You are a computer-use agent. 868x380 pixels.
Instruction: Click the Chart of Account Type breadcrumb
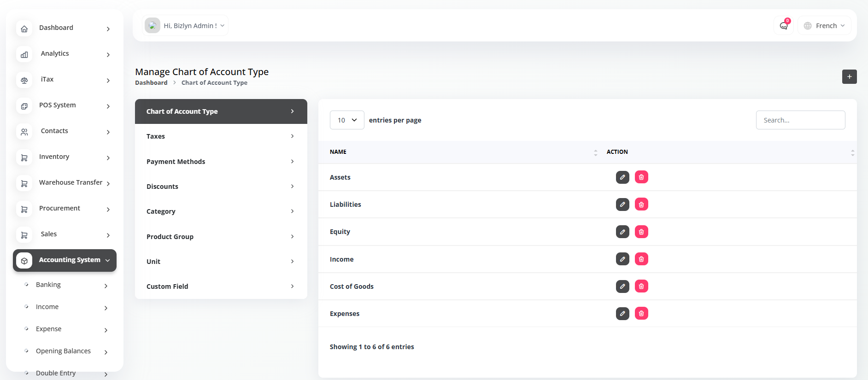coord(214,83)
